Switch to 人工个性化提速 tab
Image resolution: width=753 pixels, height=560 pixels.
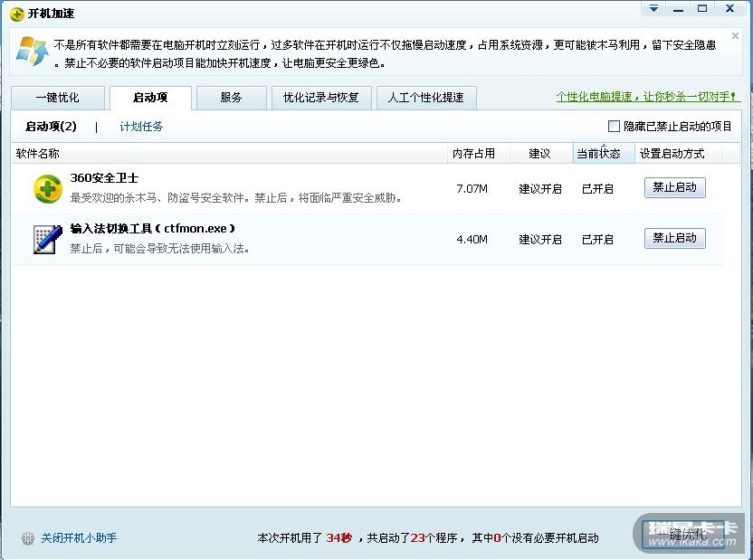click(426, 98)
